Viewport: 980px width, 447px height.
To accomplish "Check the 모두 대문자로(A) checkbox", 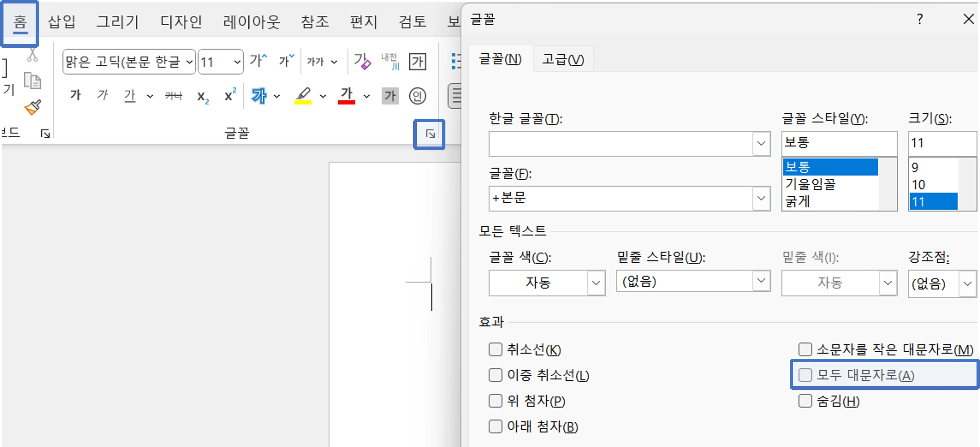I will (805, 375).
